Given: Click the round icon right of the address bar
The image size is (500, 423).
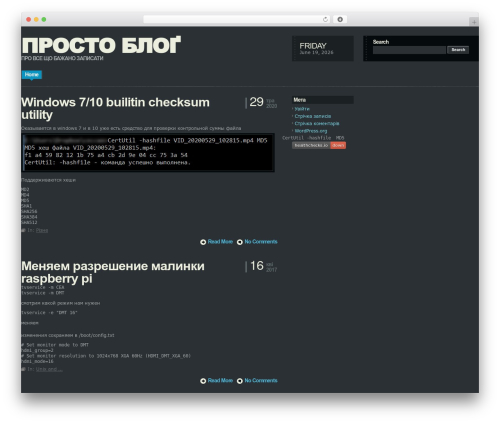Looking at the screenshot, I should pos(340,19).
